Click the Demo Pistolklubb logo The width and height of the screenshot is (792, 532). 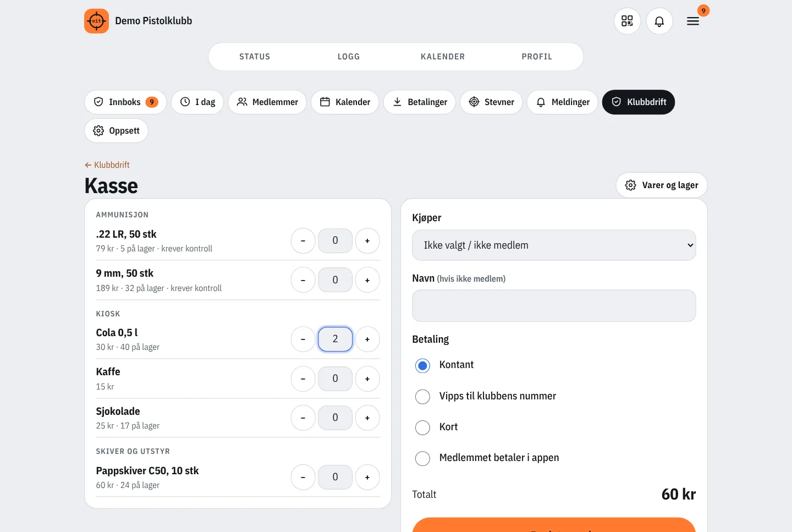[96, 21]
